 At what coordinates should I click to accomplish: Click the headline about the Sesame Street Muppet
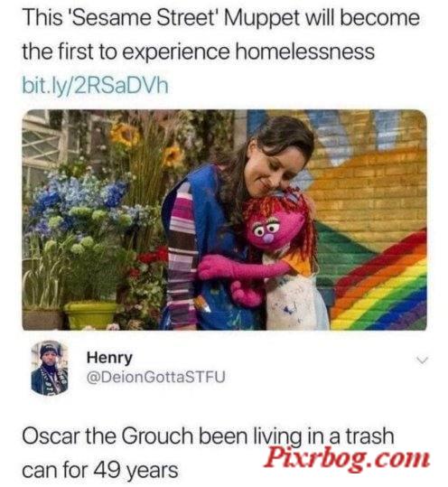point(220,34)
